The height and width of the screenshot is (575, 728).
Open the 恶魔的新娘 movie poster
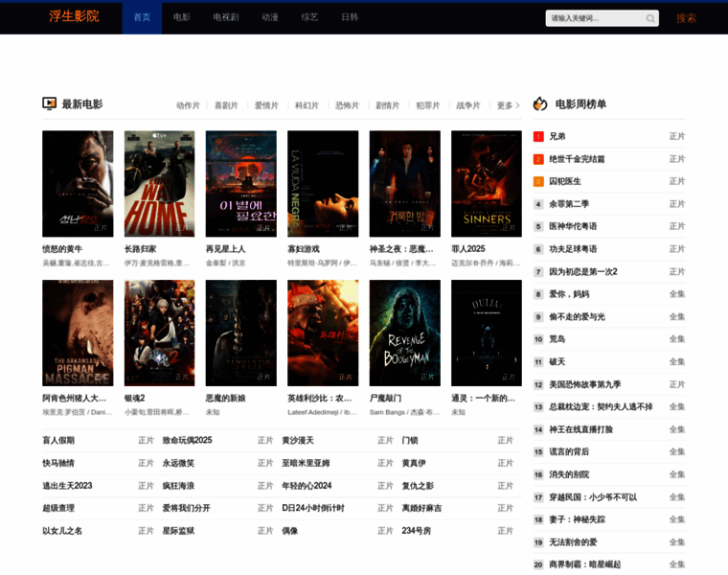(x=241, y=333)
